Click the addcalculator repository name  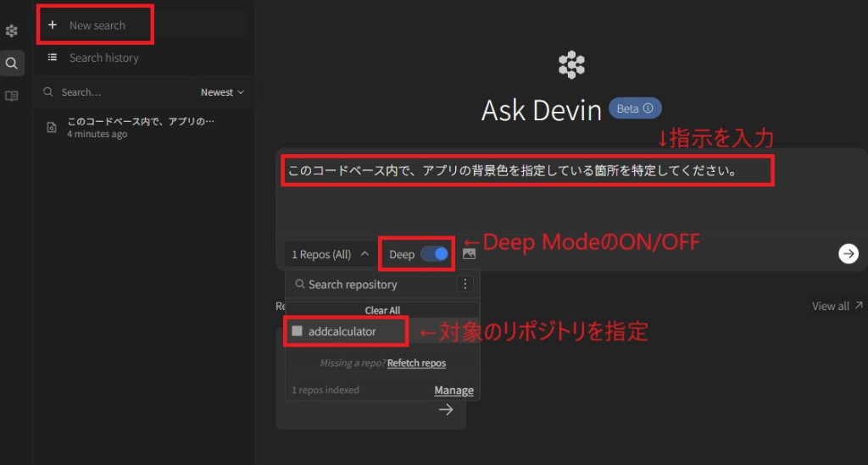point(342,331)
